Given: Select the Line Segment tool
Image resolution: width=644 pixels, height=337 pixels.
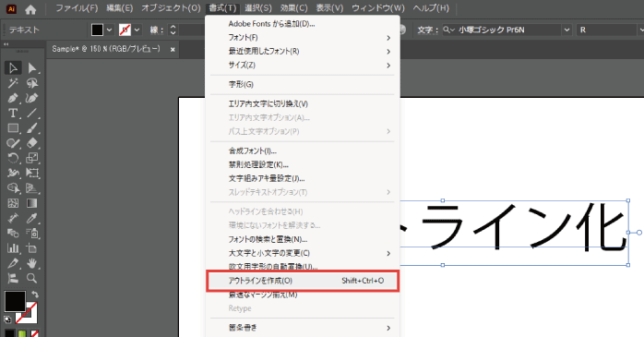Looking at the screenshot, I should pyautogui.click(x=32, y=113).
